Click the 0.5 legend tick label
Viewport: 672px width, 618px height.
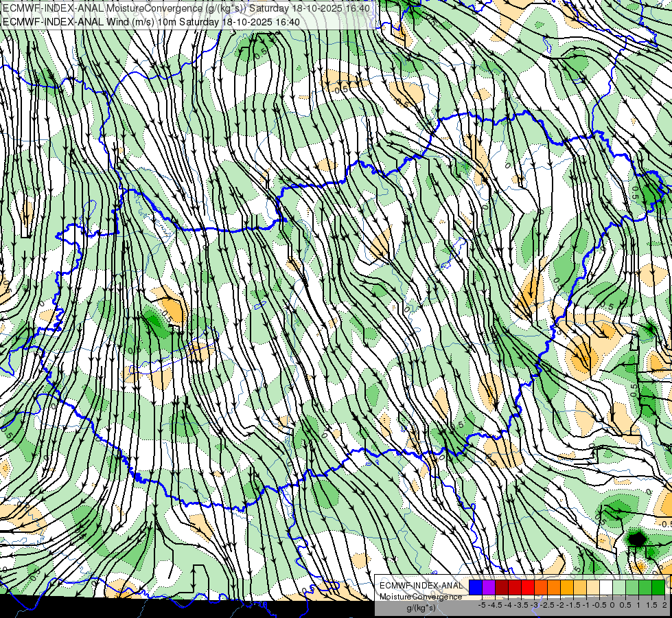(x=625, y=605)
